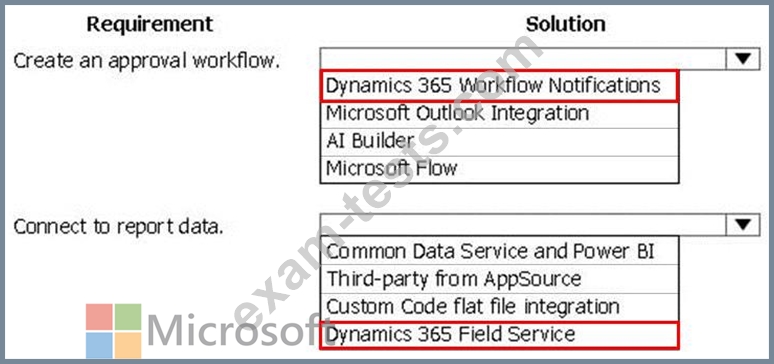The image size is (774, 364).
Task: Select Dynamics 365 Workflow Notifications option
Action: 499,86
